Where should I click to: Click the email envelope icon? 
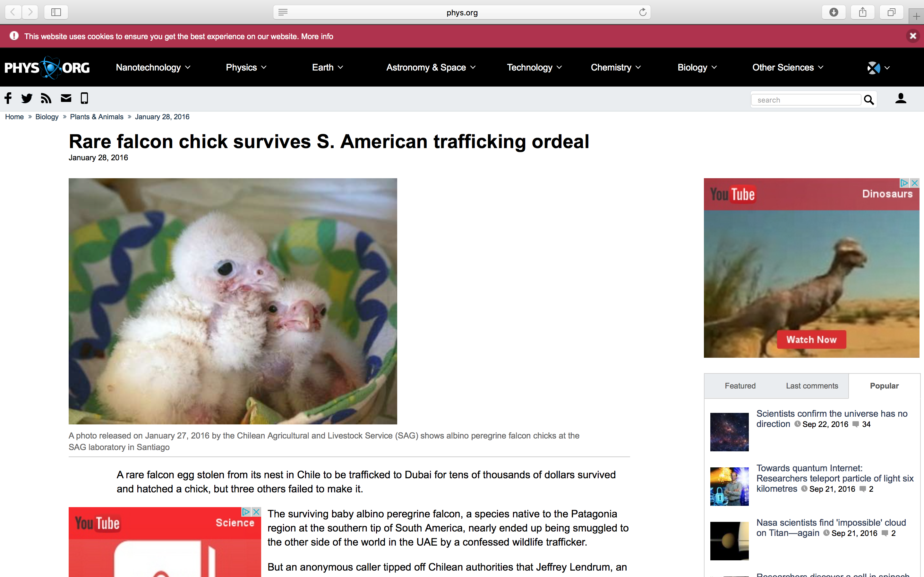click(x=66, y=98)
